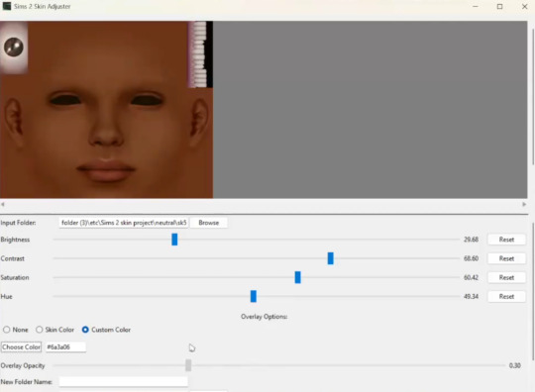Close the Sims 2 Skin Adjuster window
The image size is (535, 392).
525,7
